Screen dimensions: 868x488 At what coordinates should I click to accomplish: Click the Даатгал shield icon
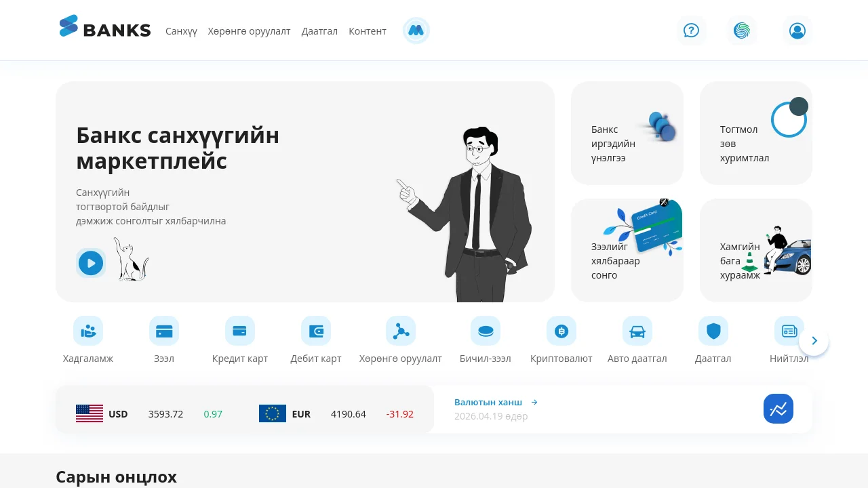(x=713, y=331)
